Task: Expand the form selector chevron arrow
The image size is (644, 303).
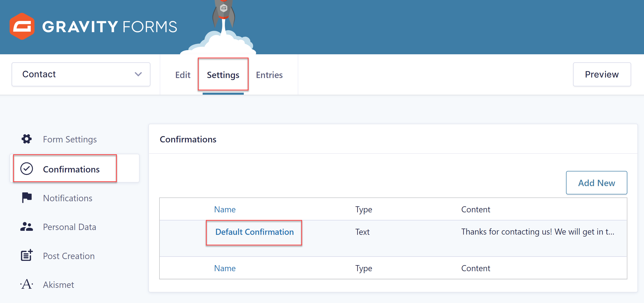Action: click(x=138, y=74)
